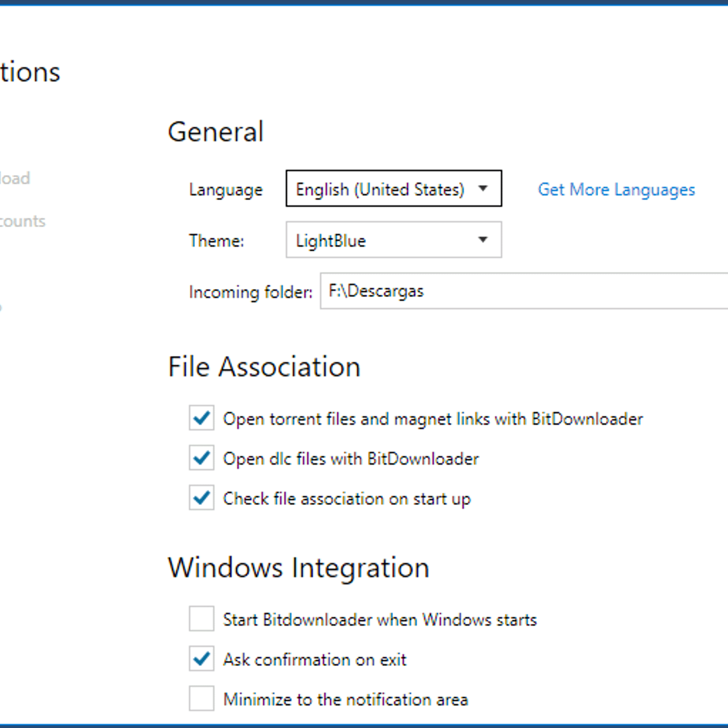Open the LightBlue theme dropdown
Image resolution: width=728 pixels, height=728 pixels.
[380, 240]
